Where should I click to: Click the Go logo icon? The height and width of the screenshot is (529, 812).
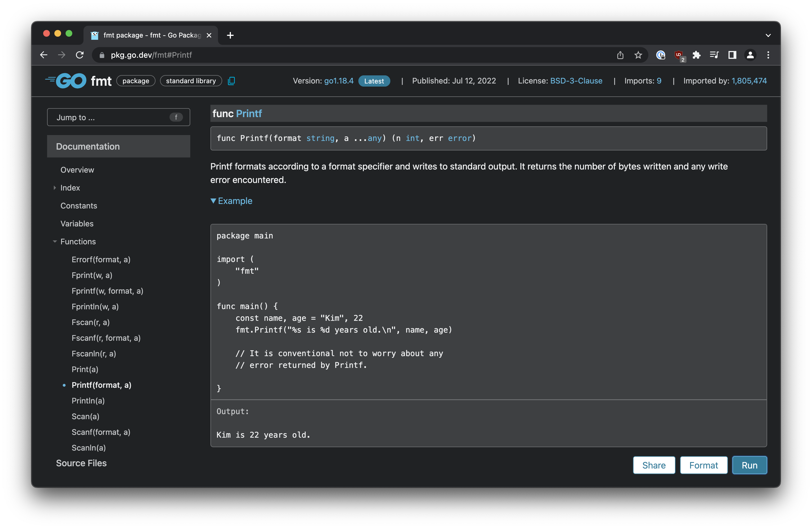(66, 81)
